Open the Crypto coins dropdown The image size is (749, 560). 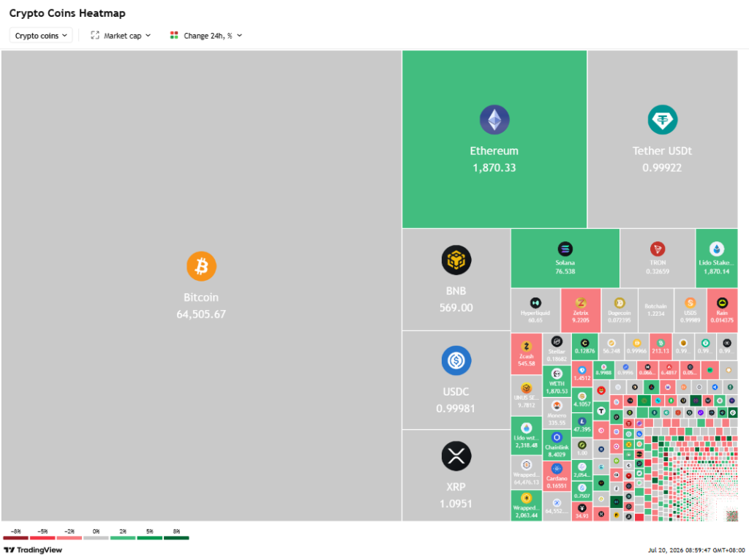(41, 35)
